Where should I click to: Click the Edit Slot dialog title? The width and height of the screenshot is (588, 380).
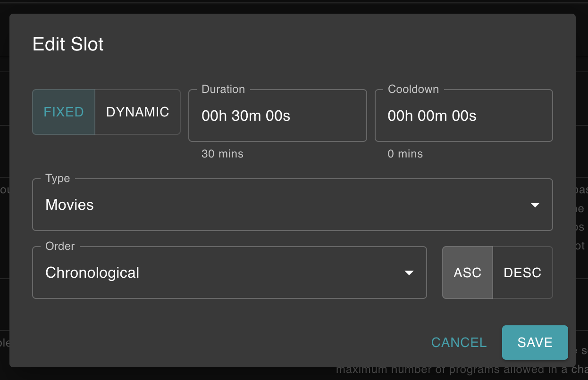pos(67,44)
